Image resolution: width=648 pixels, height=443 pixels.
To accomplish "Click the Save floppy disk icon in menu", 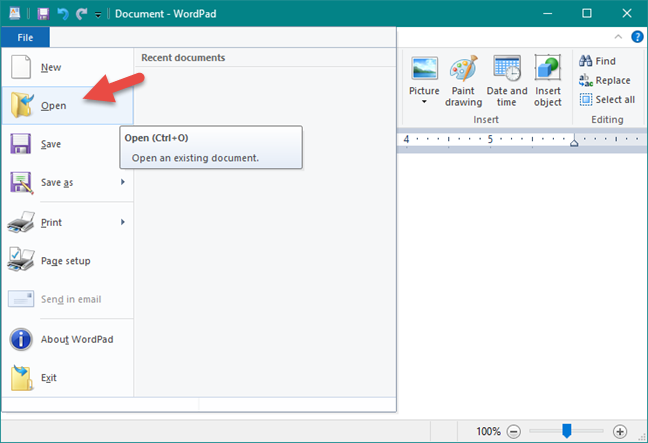I will point(21,144).
